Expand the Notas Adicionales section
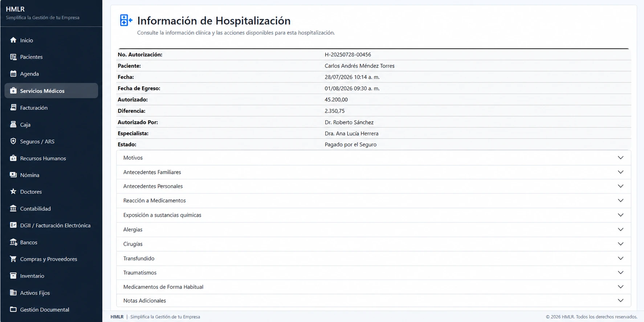The width and height of the screenshot is (644, 322). click(x=374, y=301)
